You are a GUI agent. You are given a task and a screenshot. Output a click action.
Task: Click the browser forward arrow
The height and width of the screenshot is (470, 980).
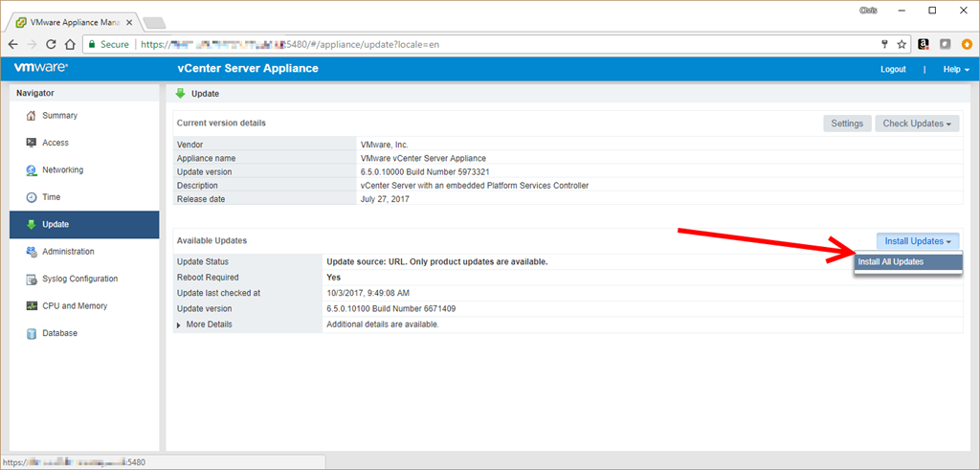click(x=32, y=44)
